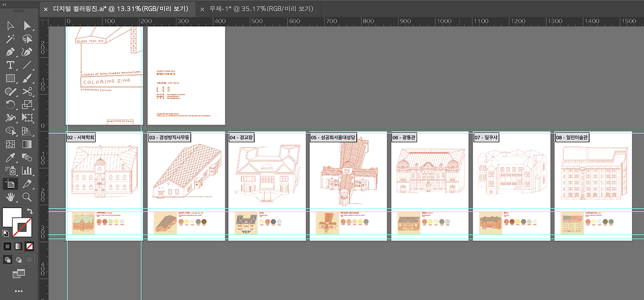Click artboard label 05 - 성공회서울대성당
Image resolution: width=644 pixels, height=300 pixels.
pos(333,137)
